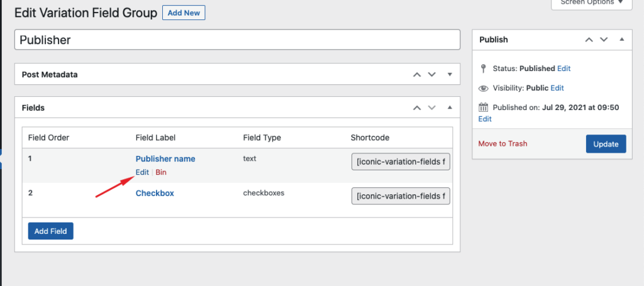Click the Add Field button
This screenshot has height=286, width=644.
[x=51, y=231]
